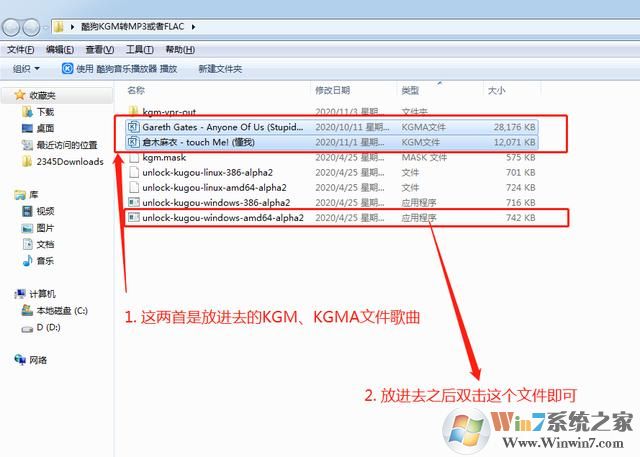This screenshot has height=457, width=640.
Task: Select unlock-kugou-windows-386-alpha2 application icon
Action: click(133, 202)
